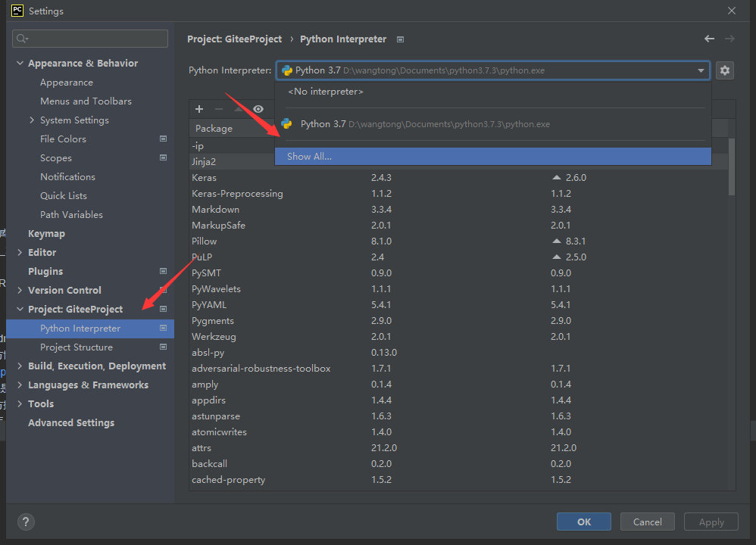This screenshot has height=545, width=756.
Task: Click the Cancel button
Action: (x=647, y=522)
